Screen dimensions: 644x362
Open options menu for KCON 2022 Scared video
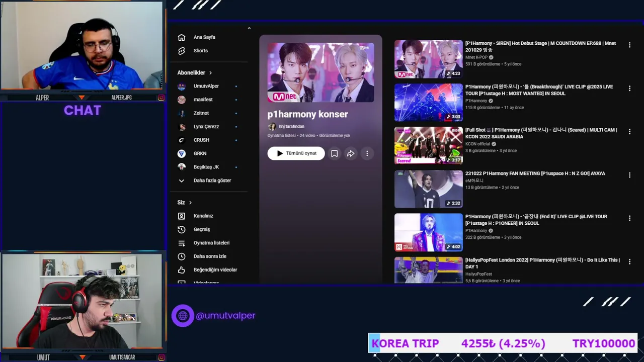(629, 131)
